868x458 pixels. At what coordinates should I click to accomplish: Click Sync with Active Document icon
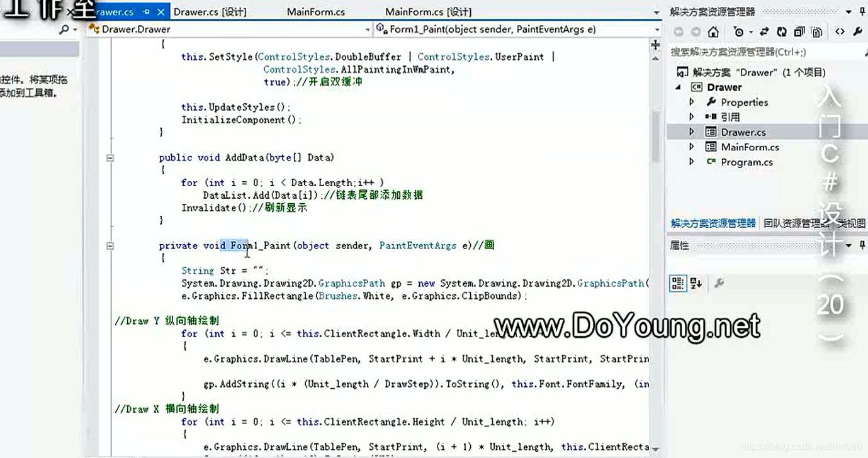pos(764,32)
